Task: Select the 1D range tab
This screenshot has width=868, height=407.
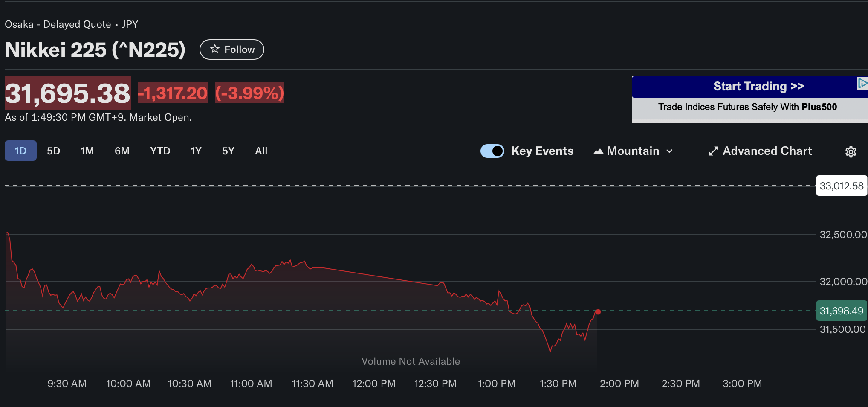Action: tap(20, 151)
